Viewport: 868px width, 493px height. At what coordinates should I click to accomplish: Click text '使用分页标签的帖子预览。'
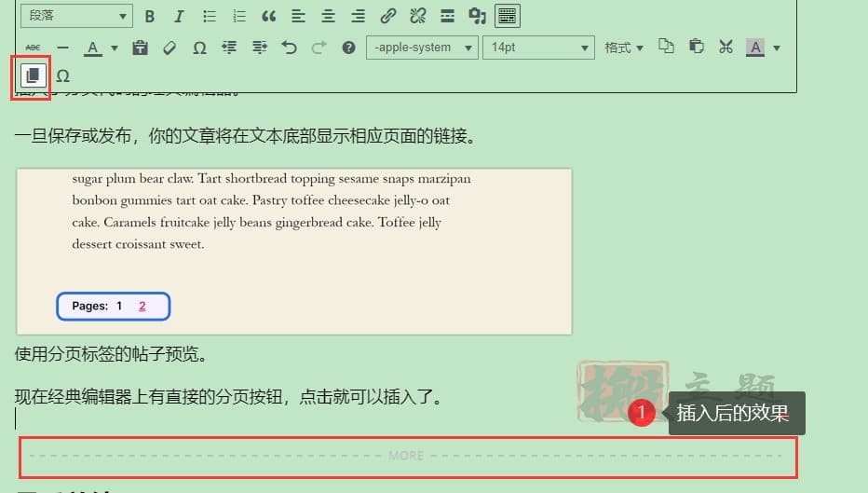tap(111, 353)
